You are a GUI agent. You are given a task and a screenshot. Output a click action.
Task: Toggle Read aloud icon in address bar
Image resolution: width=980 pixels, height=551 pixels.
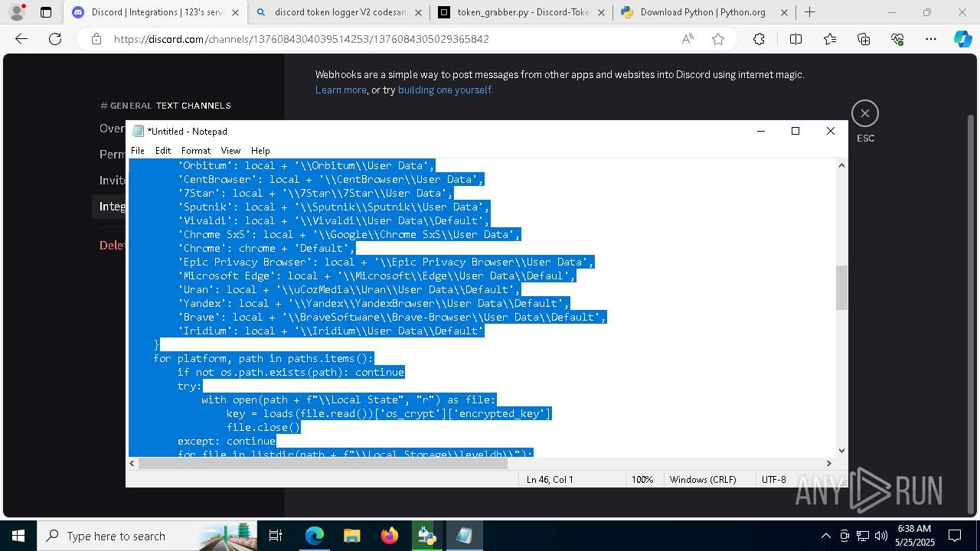click(x=688, y=39)
